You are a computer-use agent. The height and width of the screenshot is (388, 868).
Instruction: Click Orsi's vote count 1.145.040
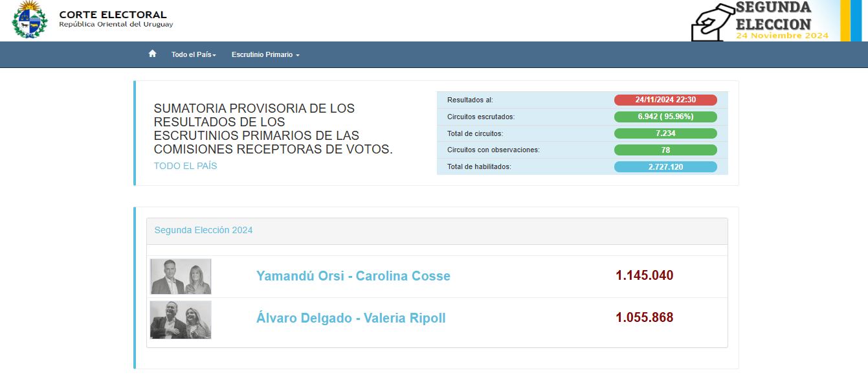coord(644,275)
